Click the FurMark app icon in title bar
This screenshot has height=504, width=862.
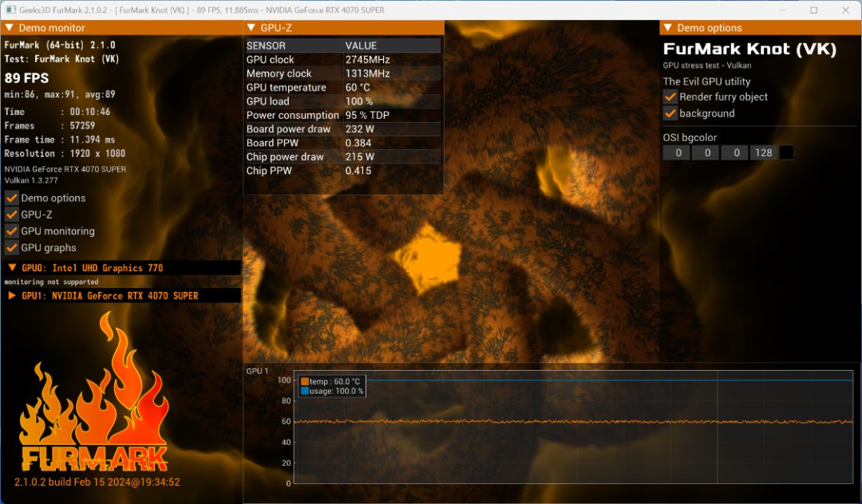[10, 10]
